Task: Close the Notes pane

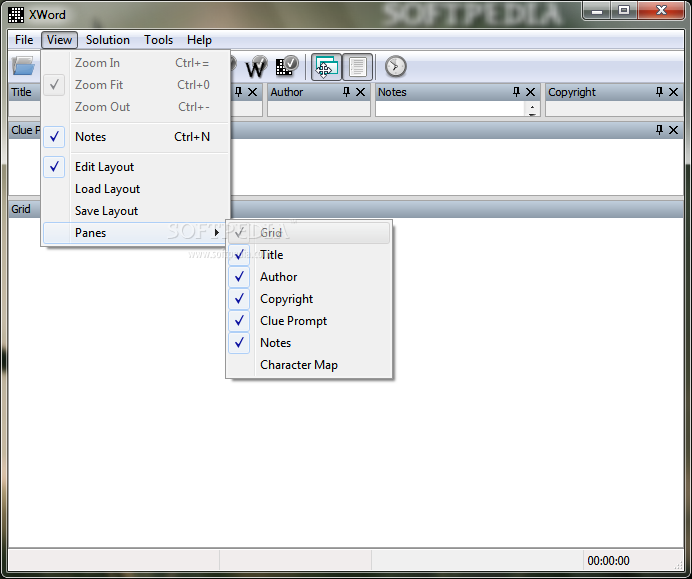Action: (x=530, y=92)
